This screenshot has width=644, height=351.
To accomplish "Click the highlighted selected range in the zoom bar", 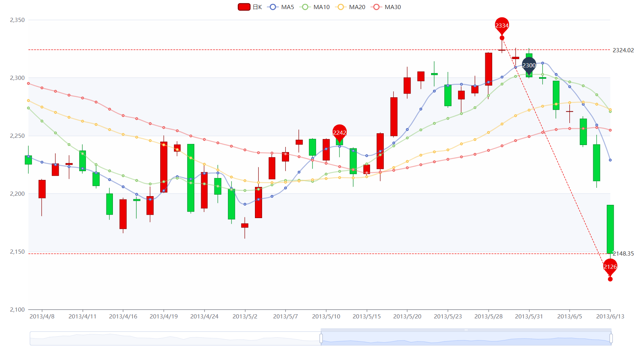I will point(466,339).
